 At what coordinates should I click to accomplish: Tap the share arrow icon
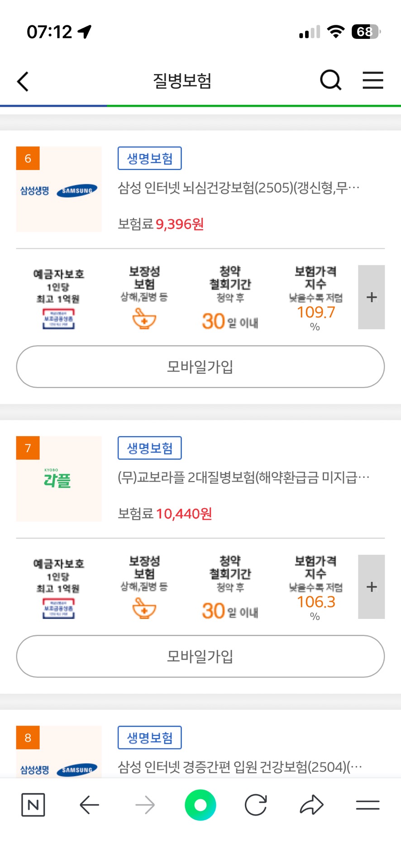point(312,805)
